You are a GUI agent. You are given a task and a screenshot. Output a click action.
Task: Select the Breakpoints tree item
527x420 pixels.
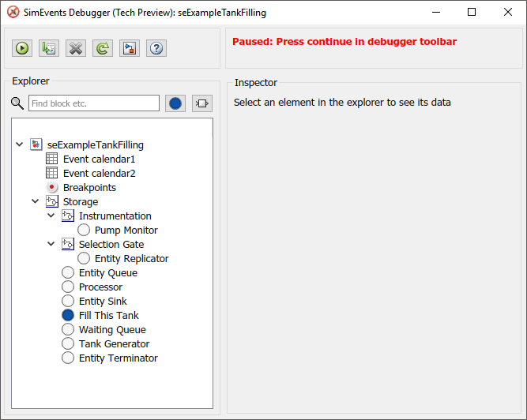click(x=89, y=188)
